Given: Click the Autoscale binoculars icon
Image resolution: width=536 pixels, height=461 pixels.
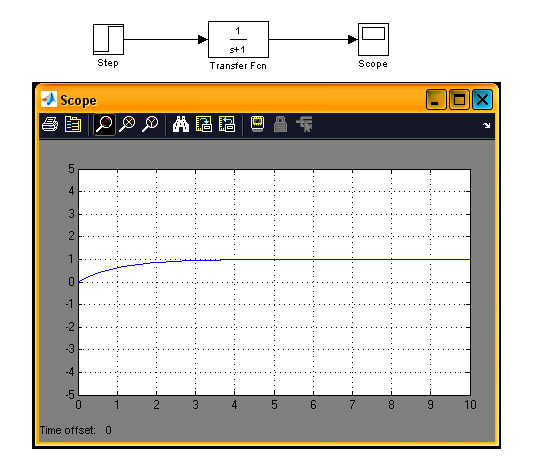Looking at the screenshot, I should click(181, 124).
